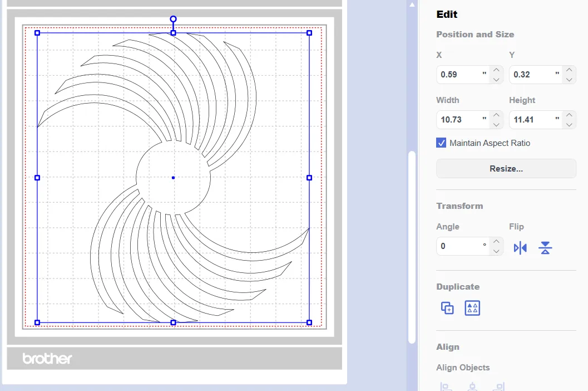This screenshot has width=588, height=391.
Task: Click the rotation handle above the selection
Action: [173, 19]
